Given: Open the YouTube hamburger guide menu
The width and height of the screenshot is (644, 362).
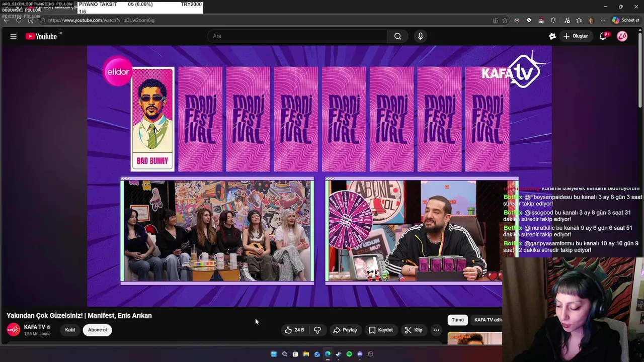Looking at the screenshot, I should point(14,36).
